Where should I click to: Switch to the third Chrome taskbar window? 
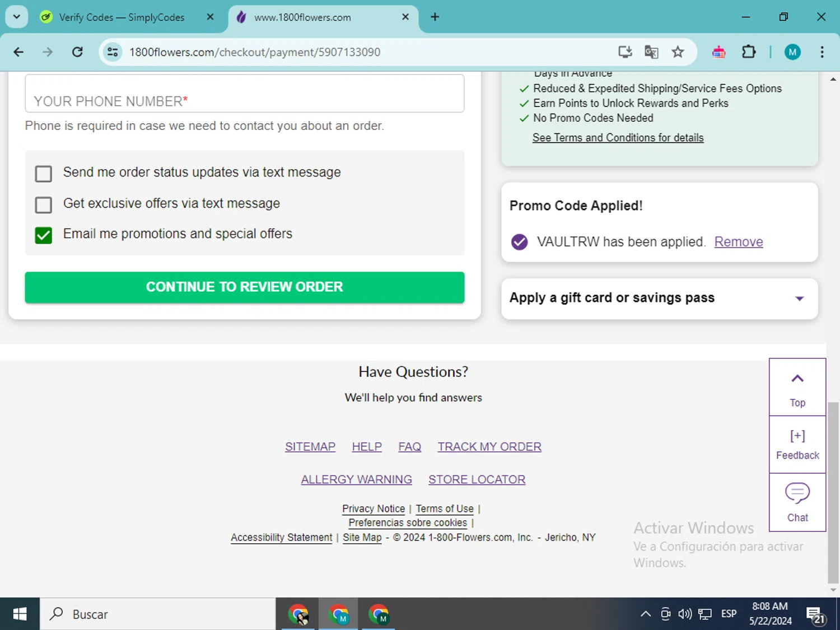(379, 614)
